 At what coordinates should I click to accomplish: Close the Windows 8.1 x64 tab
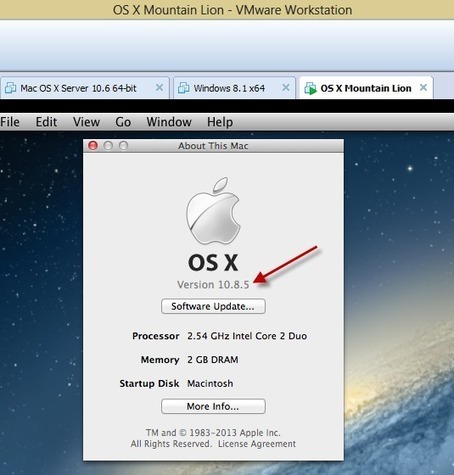(x=286, y=88)
